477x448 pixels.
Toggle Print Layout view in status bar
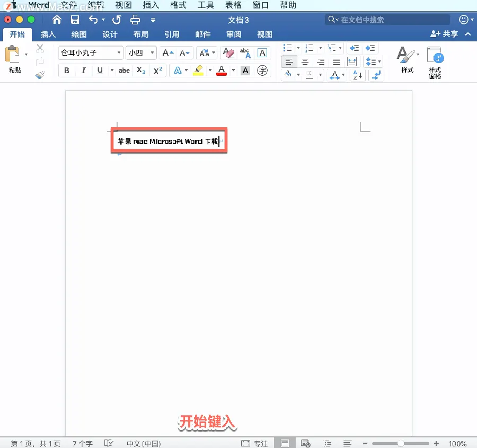[285, 443]
